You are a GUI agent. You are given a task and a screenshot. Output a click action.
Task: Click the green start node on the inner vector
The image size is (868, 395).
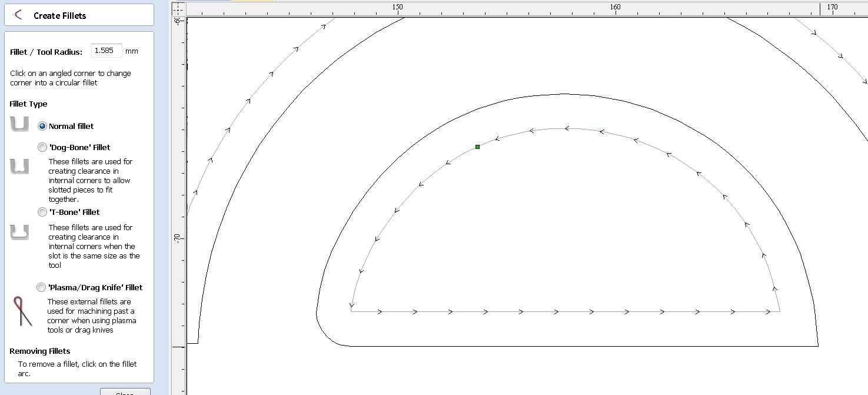477,147
